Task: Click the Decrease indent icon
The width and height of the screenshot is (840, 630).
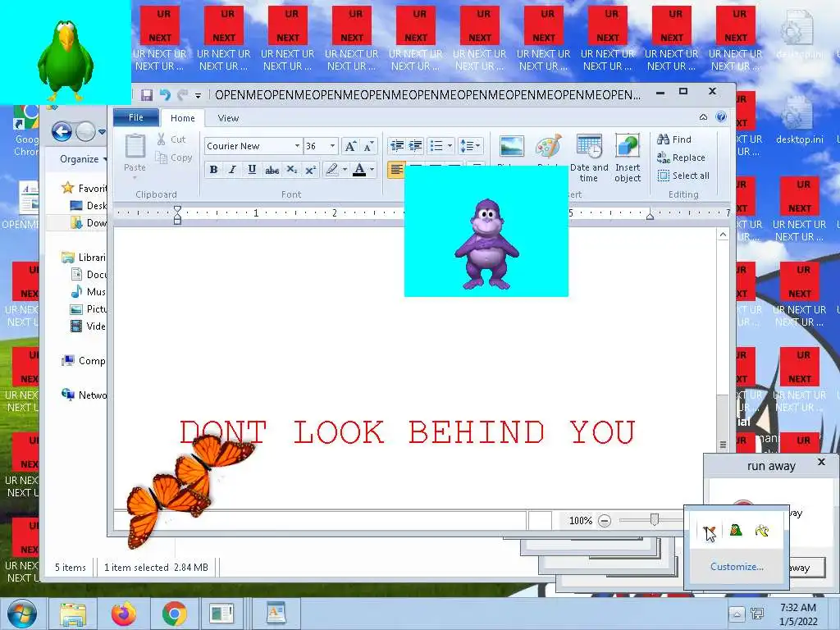Action: [x=397, y=146]
